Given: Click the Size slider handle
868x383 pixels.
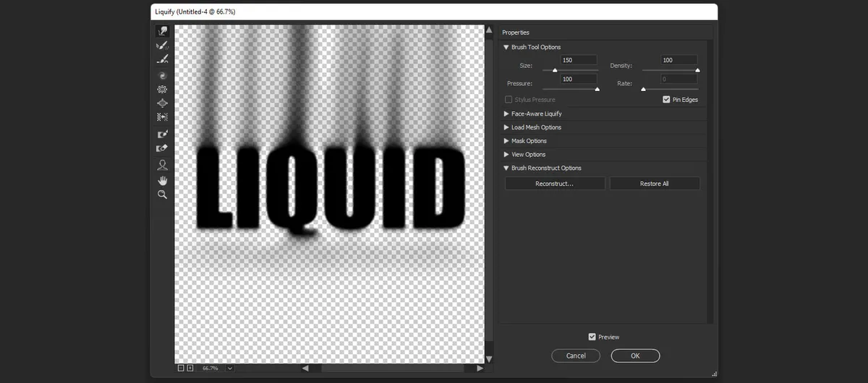Looking at the screenshot, I should point(555,70).
